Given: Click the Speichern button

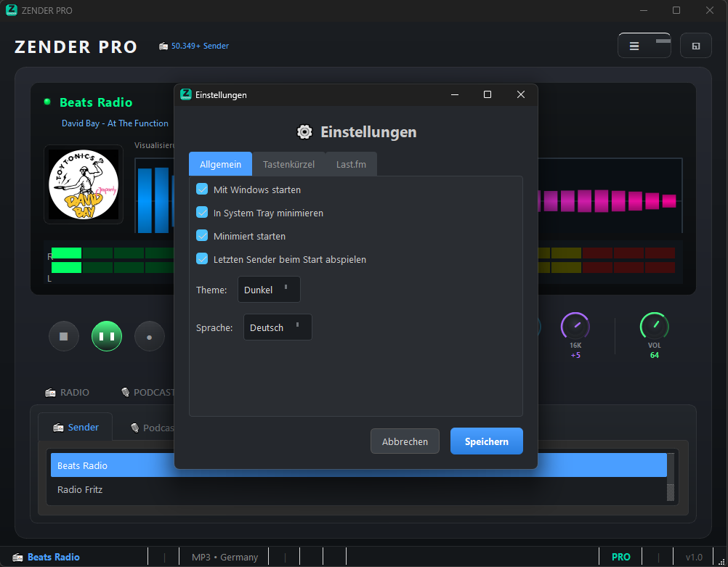Looking at the screenshot, I should (486, 441).
